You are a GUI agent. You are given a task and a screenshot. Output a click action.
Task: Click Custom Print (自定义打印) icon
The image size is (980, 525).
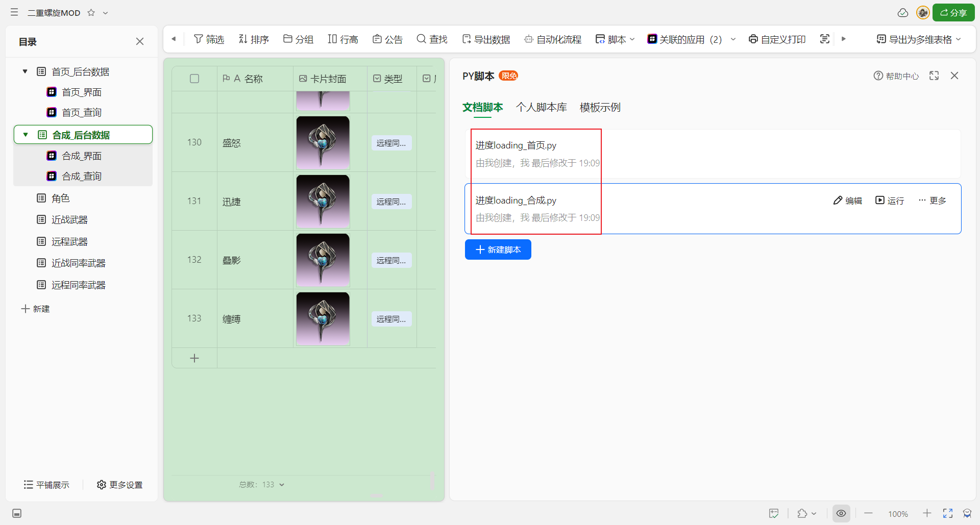click(777, 39)
